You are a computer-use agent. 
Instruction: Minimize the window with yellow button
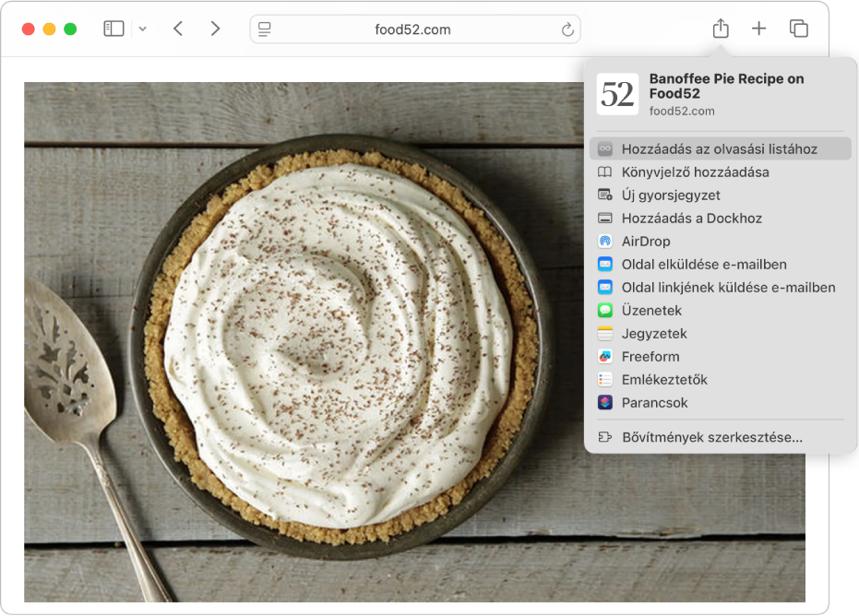point(49,29)
